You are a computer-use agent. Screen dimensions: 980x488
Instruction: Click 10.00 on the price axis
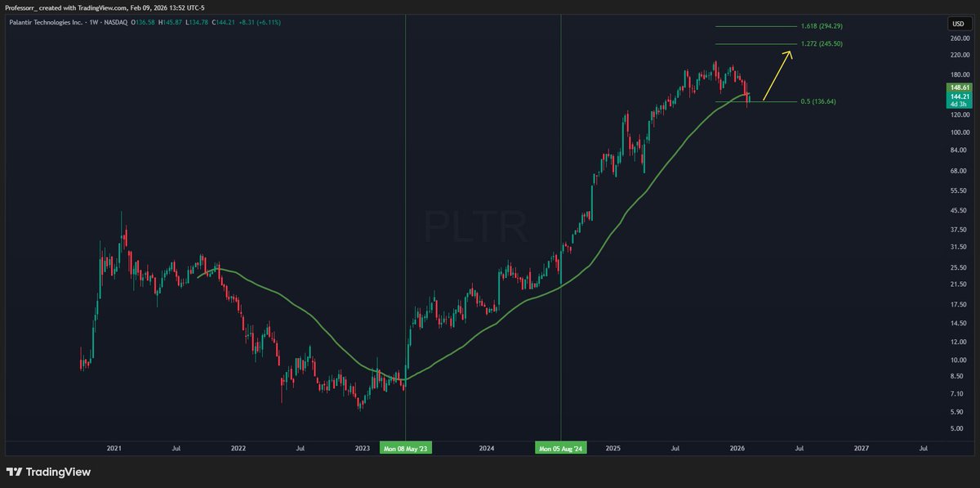tap(960, 360)
